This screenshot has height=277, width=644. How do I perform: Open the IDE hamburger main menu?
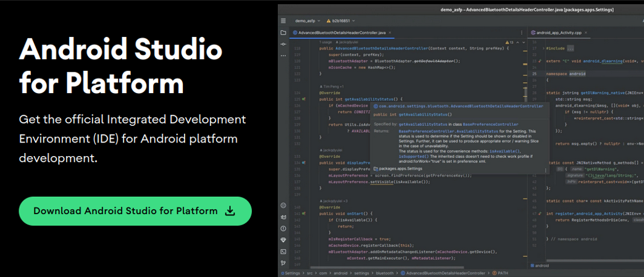[283, 20]
